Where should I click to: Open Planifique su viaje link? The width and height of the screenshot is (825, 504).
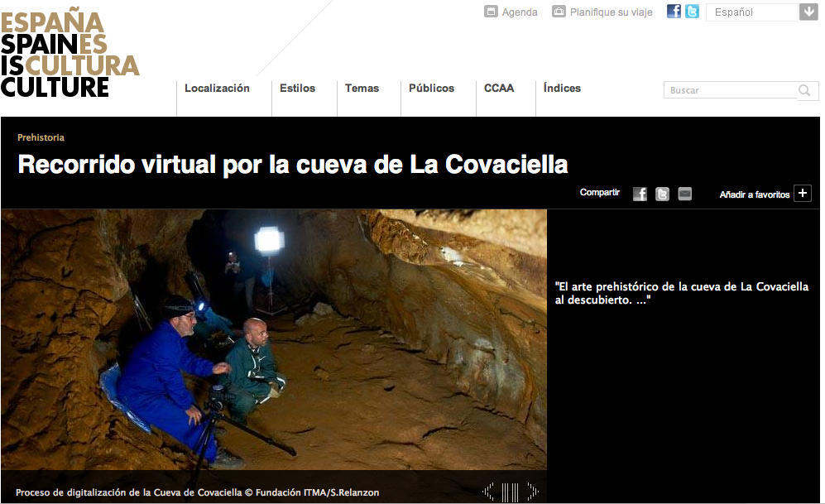[x=602, y=12]
